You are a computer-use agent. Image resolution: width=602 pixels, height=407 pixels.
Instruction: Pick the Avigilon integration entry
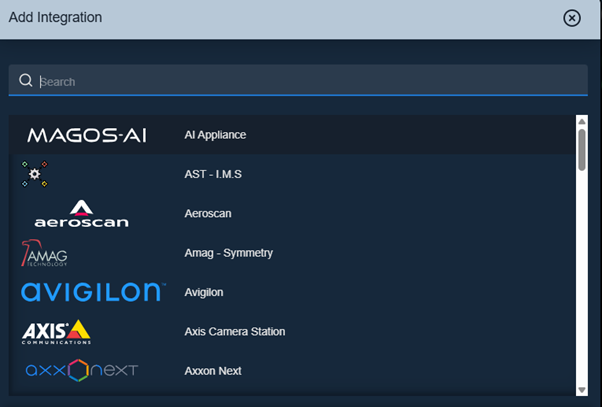(292, 292)
